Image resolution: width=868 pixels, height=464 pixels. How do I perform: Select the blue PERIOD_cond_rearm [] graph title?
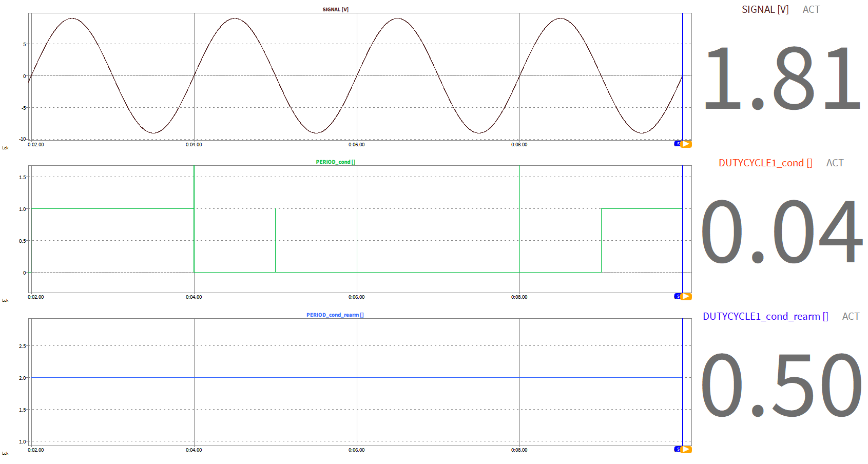point(335,315)
